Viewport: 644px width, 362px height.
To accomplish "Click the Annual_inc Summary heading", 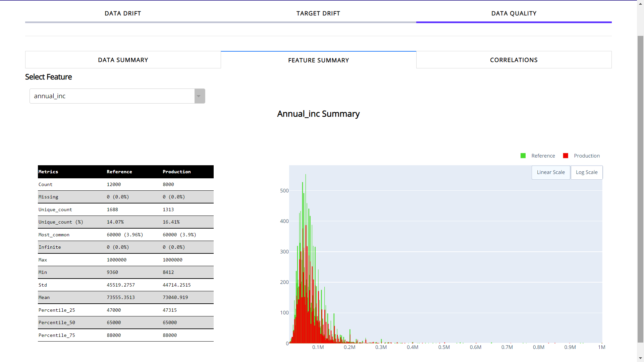I will (318, 114).
